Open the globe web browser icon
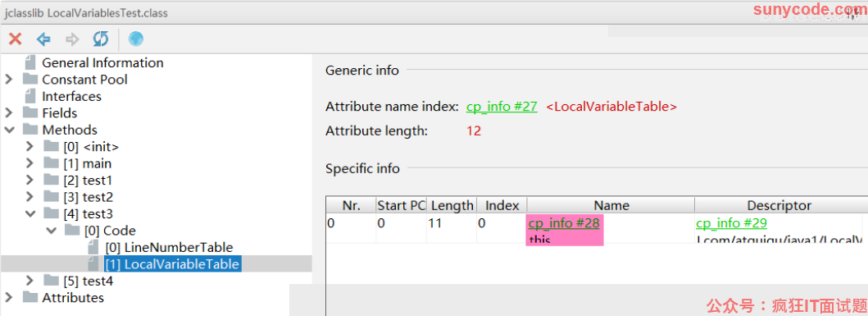868x316 pixels. (135, 39)
